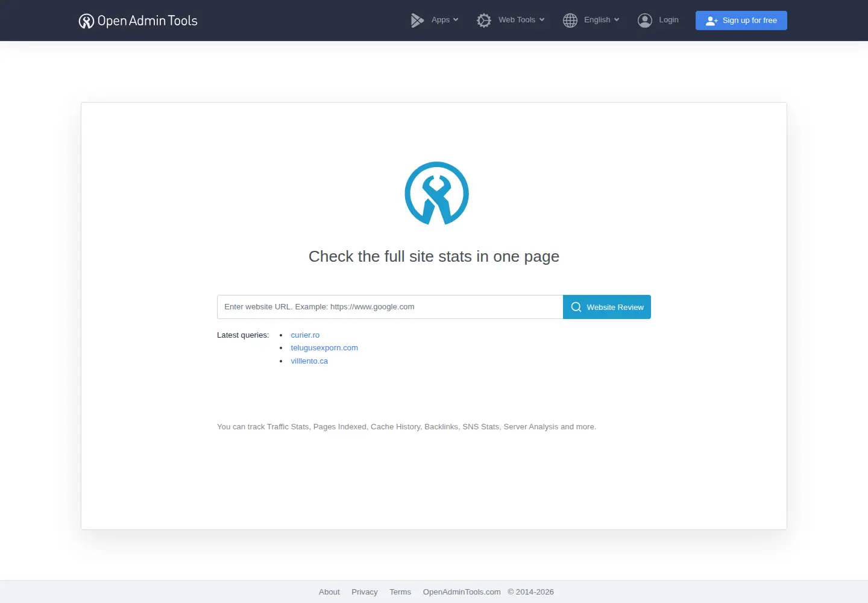Expand the English language dropdown chevron
Image resolution: width=868 pixels, height=603 pixels.
(x=617, y=20)
